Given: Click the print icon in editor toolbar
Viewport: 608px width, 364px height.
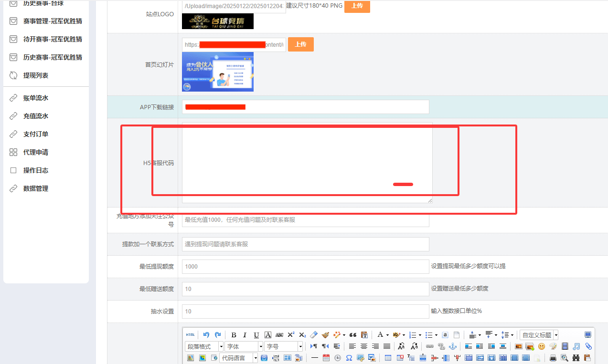Looking at the screenshot, I should 553,358.
